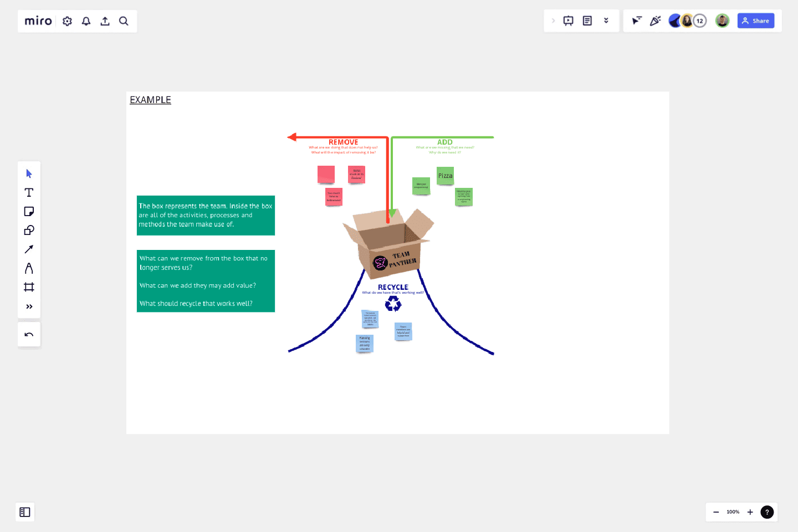The width and height of the screenshot is (798, 532).
Task: Select the Pizza sticky note
Action: pos(445,176)
